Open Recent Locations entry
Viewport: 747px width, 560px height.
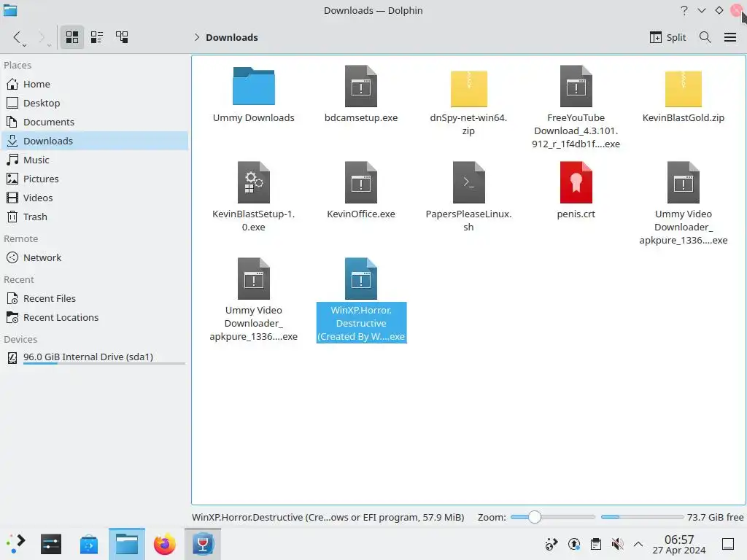click(x=94, y=318)
